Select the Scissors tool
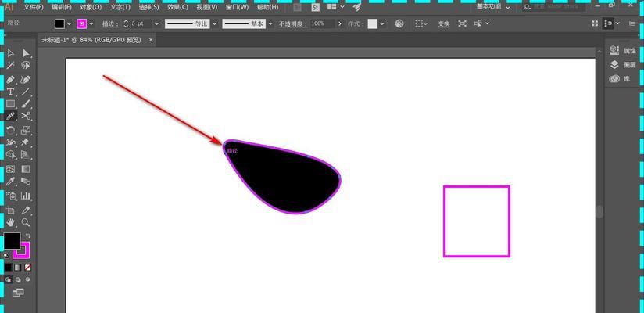 pyautogui.click(x=26, y=116)
